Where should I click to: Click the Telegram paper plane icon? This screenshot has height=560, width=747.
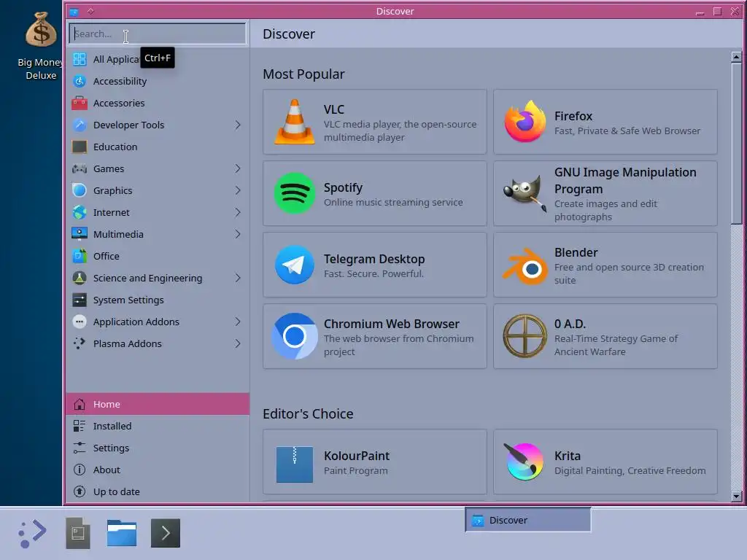click(x=295, y=265)
